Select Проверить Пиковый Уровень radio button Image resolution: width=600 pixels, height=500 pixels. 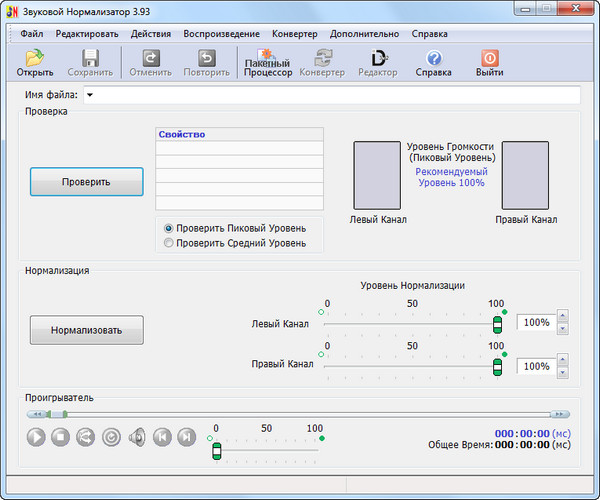[x=168, y=227]
